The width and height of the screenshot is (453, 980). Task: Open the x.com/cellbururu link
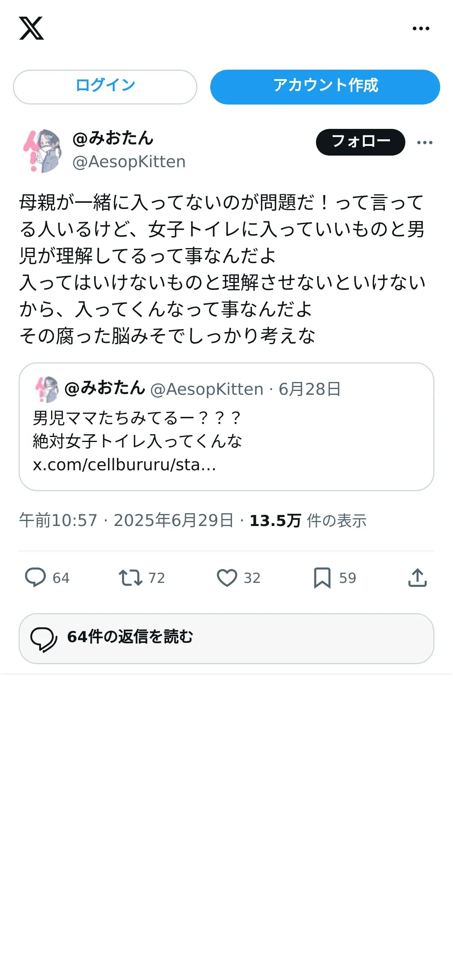tap(124, 464)
